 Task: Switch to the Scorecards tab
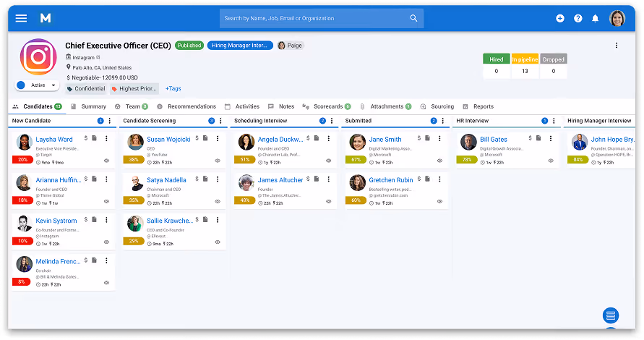click(327, 106)
